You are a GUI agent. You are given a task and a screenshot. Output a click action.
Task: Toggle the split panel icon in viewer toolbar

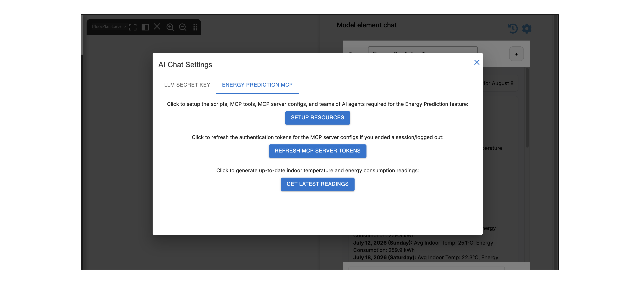click(x=145, y=27)
